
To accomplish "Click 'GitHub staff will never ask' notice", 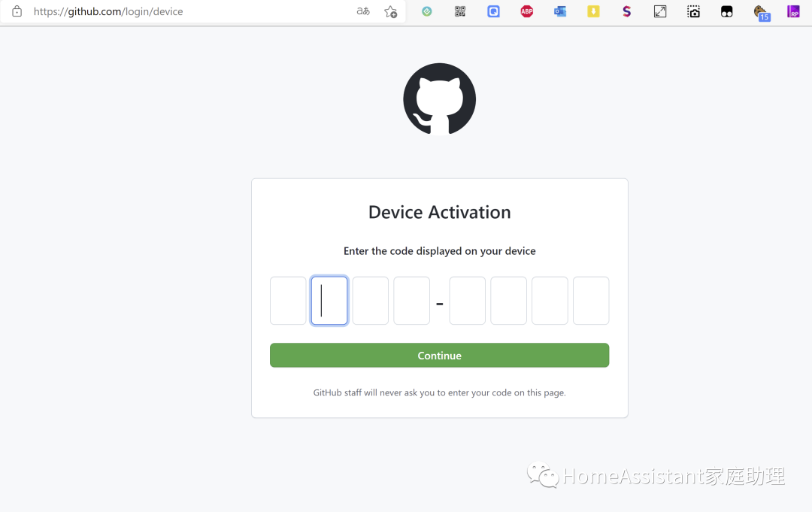I will (440, 392).
